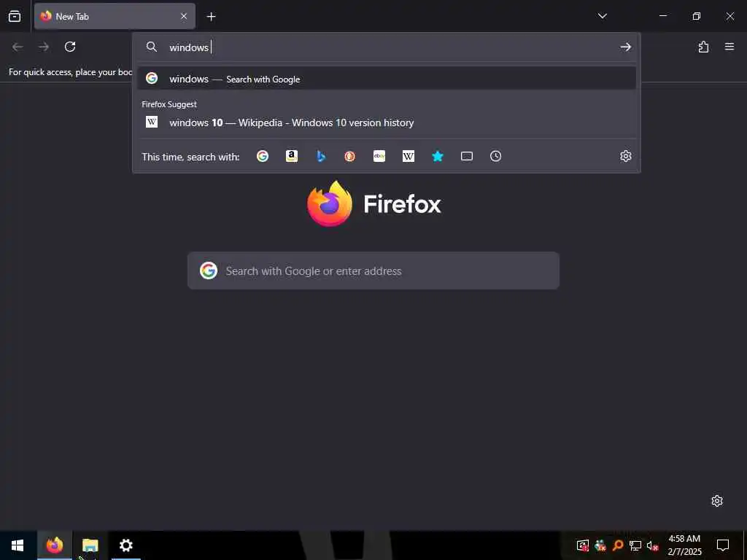The height and width of the screenshot is (560, 747).
Task: Search this time with Amazon icon
Action: coord(292,156)
